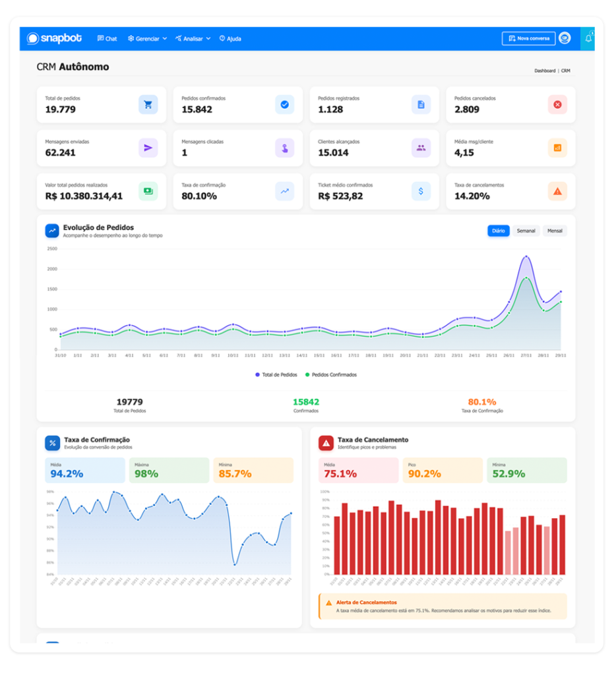Click the shopping cart icon in Total de pedidos
The height and width of the screenshot is (675, 616).
pyautogui.click(x=148, y=104)
